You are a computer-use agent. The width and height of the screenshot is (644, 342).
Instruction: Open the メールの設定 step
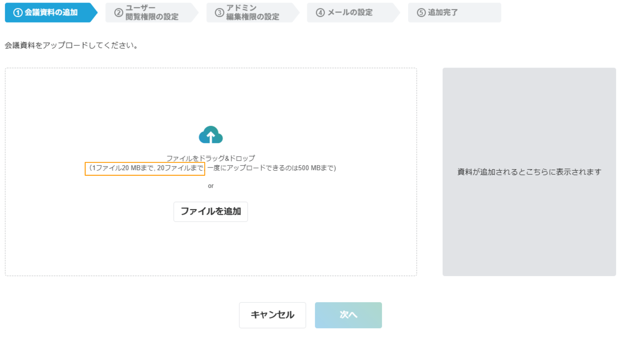[x=350, y=13]
